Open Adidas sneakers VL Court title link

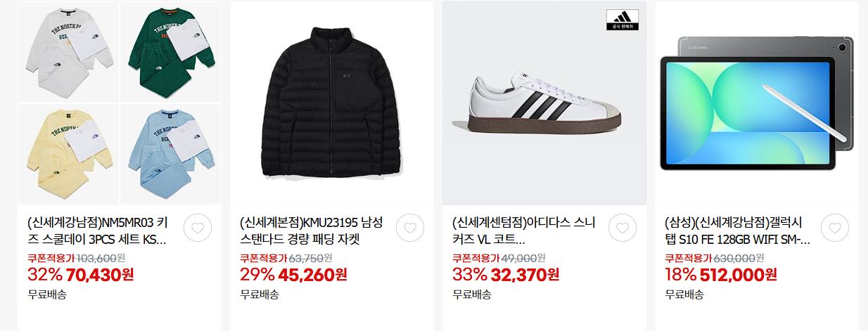pyautogui.click(x=524, y=231)
